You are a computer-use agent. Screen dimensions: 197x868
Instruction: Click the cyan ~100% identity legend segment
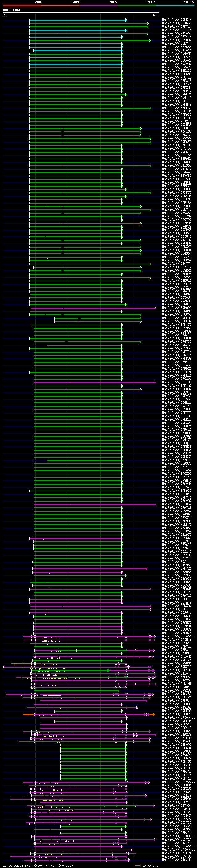tap(175, 6)
